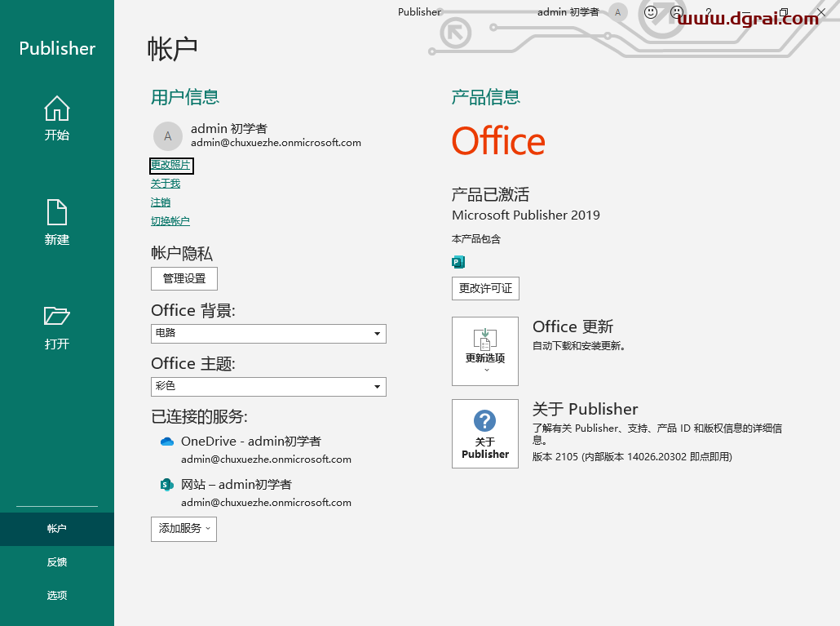Click the title bar account avatar icon
The width and height of the screenshot is (840, 626).
[617, 12]
